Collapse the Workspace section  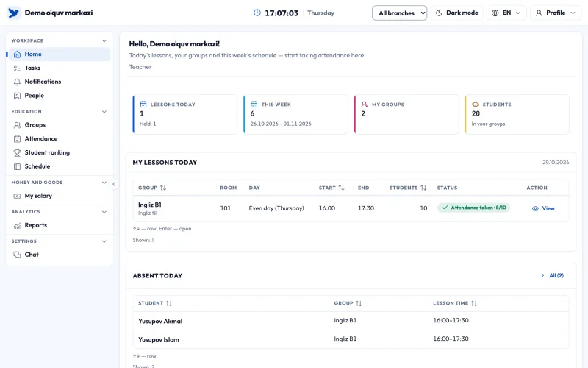click(104, 40)
